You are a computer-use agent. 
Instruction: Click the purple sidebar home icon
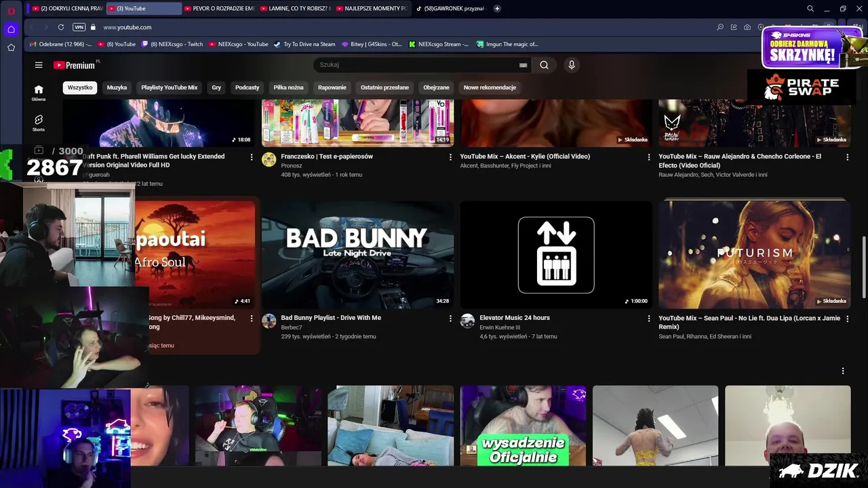pyautogui.click(x=11, y=29)
